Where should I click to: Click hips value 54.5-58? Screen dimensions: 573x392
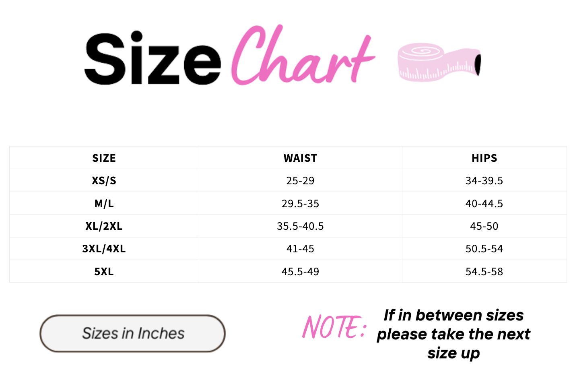(484, 272)
